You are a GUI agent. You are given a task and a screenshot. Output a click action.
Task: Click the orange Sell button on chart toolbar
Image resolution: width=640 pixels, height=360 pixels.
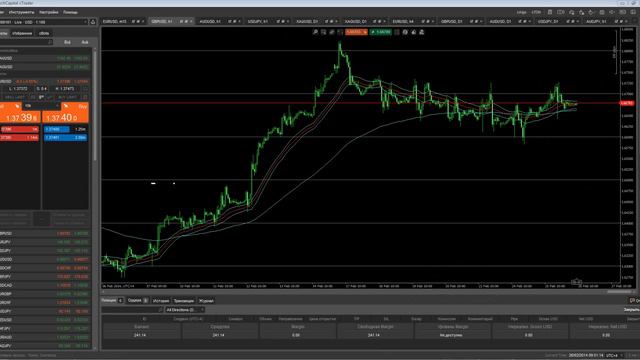pyautogui.click(x=356, y=32)
